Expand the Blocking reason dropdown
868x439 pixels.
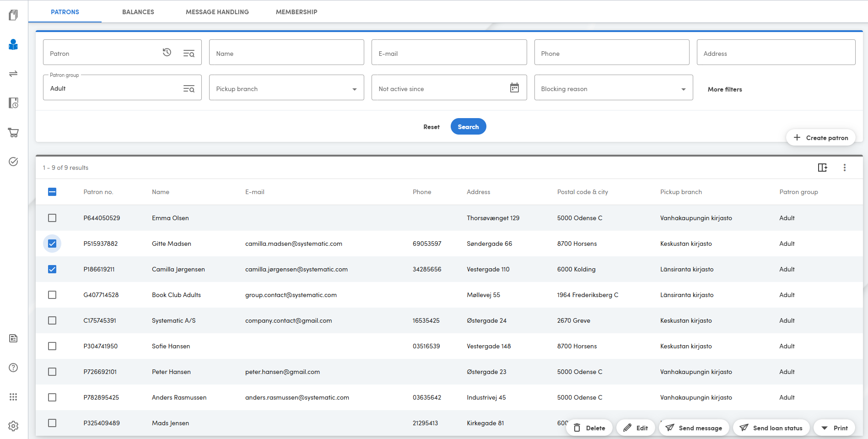click(614, 87)
